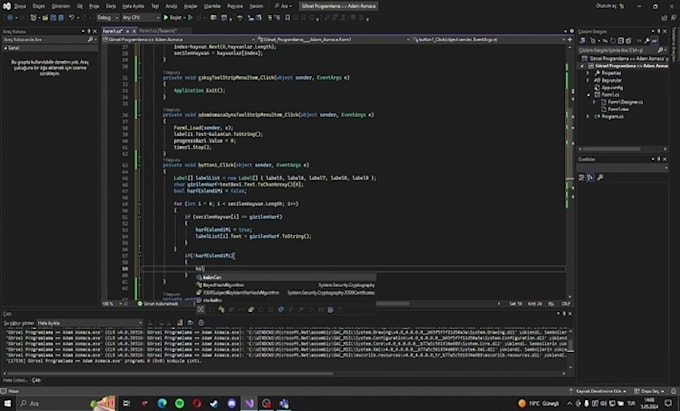This screenshot has height=411, width=680.
Task: Open Microsoft Edge from the taskbar
Action: (x=162, y=403)
